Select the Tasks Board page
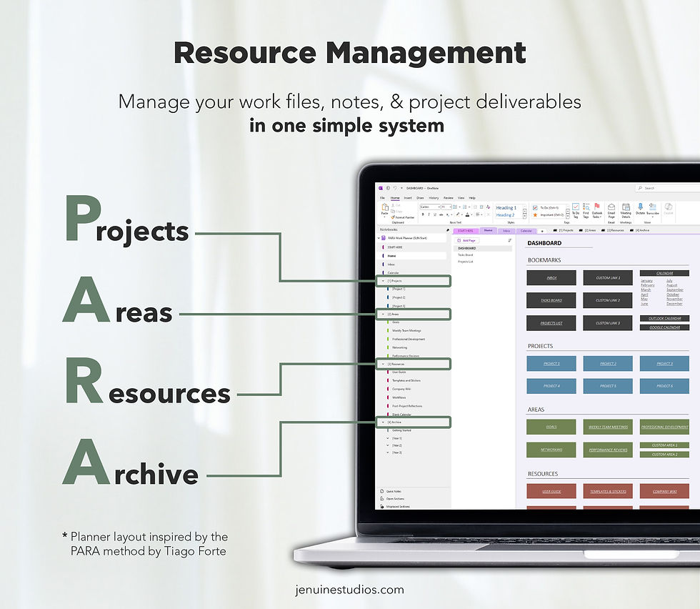Image resolution: width=700 pixels, height=609 pixels. (465, 254)
